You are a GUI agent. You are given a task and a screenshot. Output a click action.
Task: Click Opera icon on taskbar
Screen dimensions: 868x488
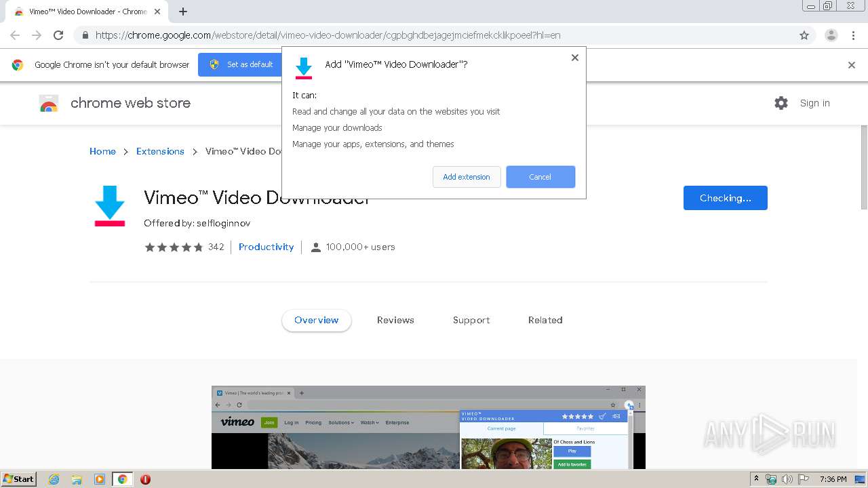[x=145, y=479]
